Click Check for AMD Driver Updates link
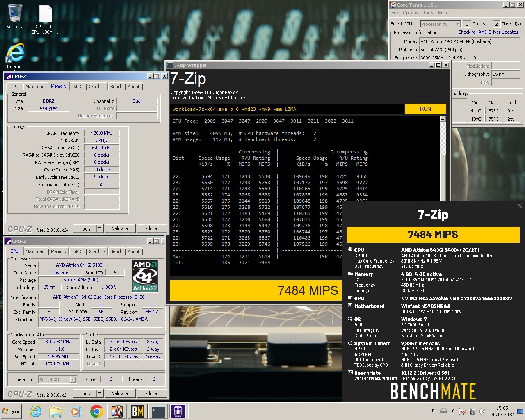This screenshot has height=420, width=525. click(488, 32)
